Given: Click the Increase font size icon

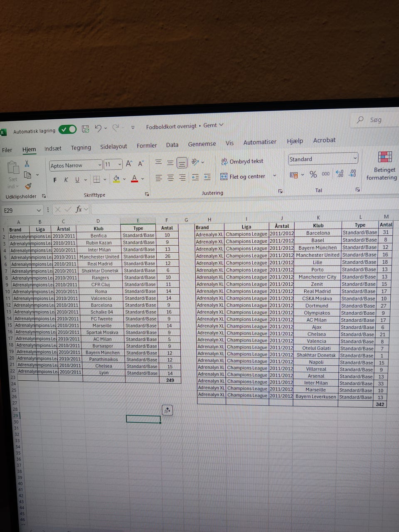Looking at the screenshot, I should 129,164.
